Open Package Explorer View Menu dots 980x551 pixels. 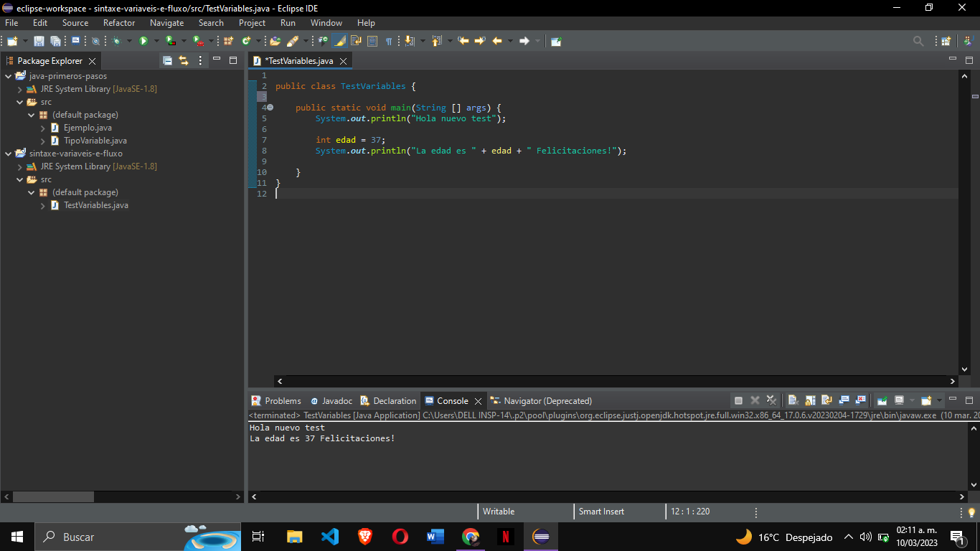point(200,60)
